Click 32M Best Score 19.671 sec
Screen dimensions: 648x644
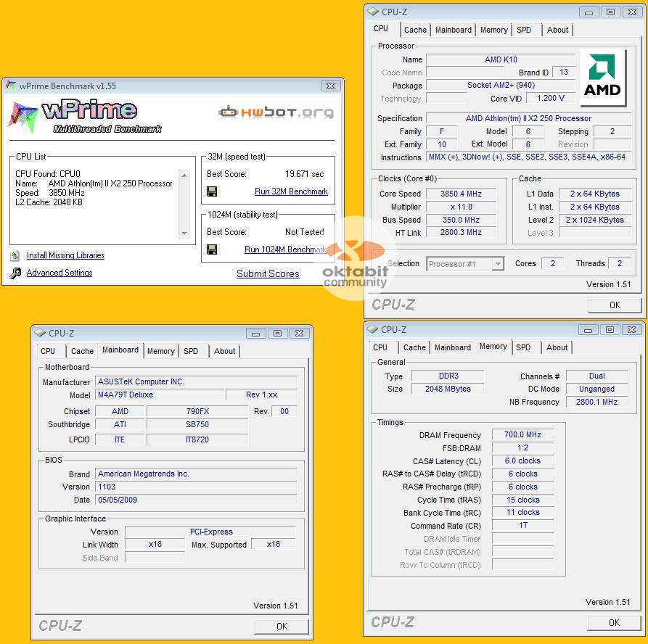[304, 174]
